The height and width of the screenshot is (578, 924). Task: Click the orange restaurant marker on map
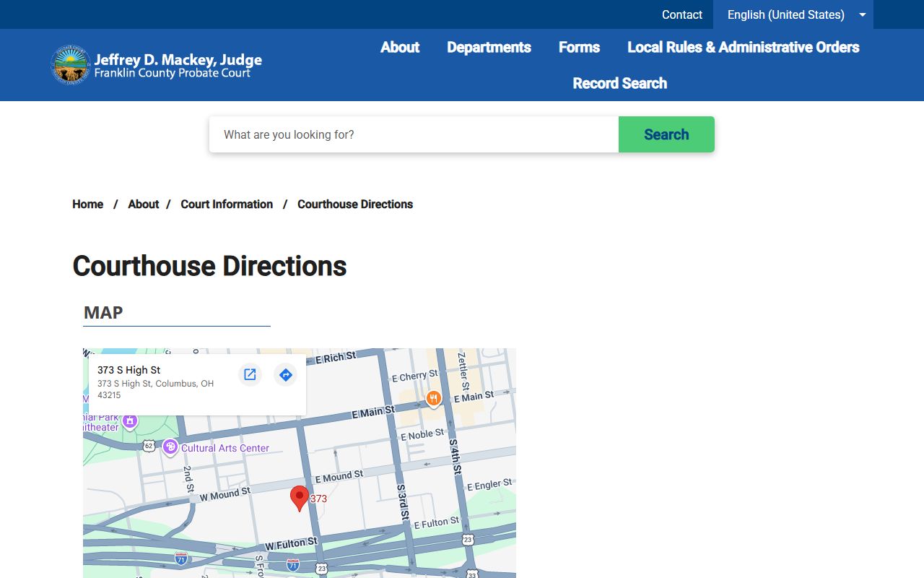(433, 397)
